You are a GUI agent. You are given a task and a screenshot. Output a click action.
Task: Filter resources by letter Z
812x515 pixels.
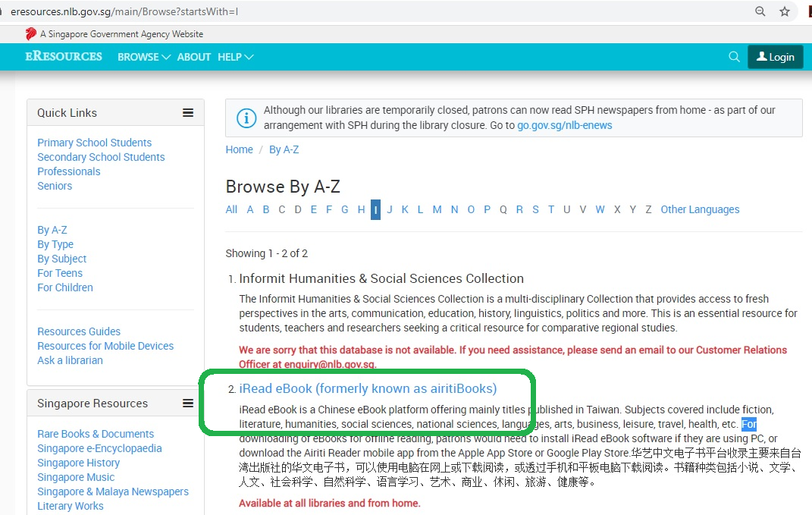648,210
